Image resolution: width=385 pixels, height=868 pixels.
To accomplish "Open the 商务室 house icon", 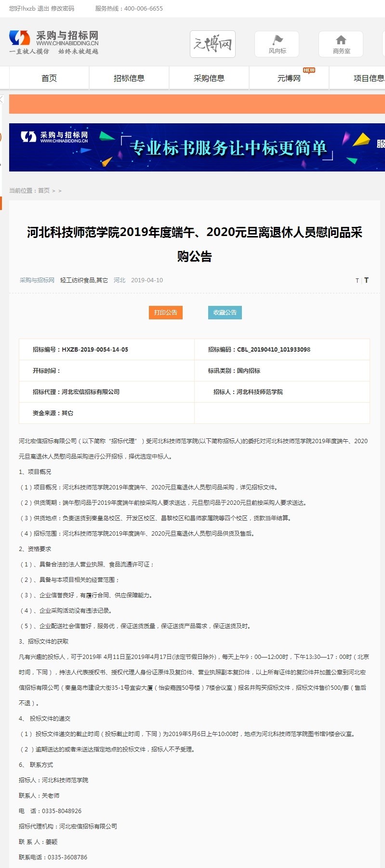I will click(x=341, y=44).
